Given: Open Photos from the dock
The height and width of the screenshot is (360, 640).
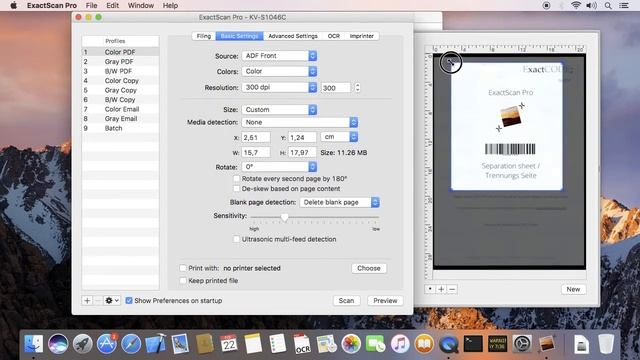Looking at the screenshot, I should point(351,344).
